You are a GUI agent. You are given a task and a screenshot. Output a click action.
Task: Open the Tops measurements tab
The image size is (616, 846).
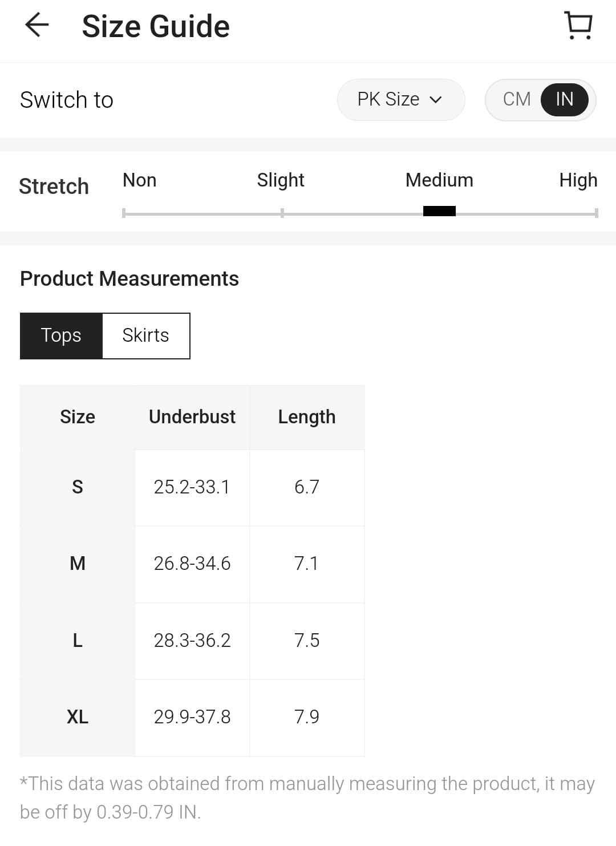(x=61, y=335)
